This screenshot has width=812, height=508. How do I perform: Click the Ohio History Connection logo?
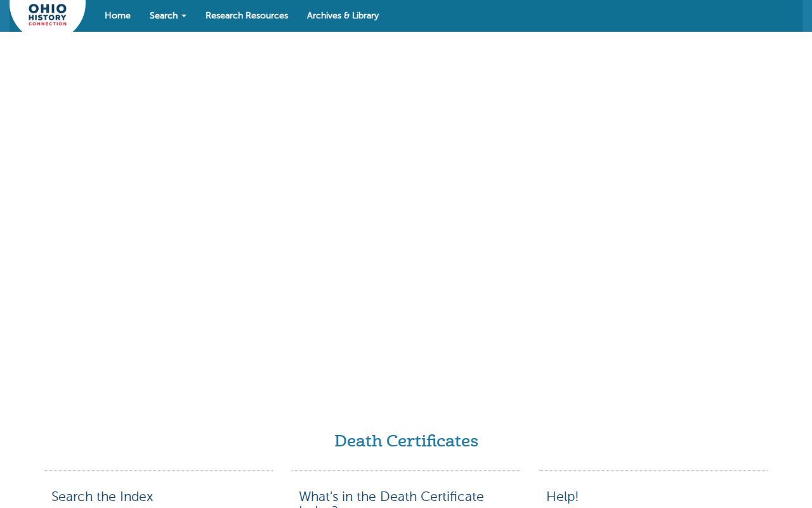tap(48, 15)
